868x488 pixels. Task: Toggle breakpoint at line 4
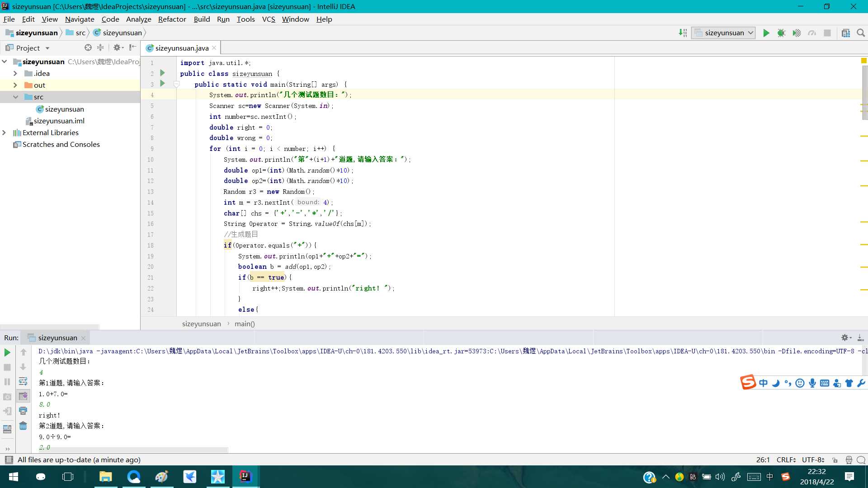[151, 95]
